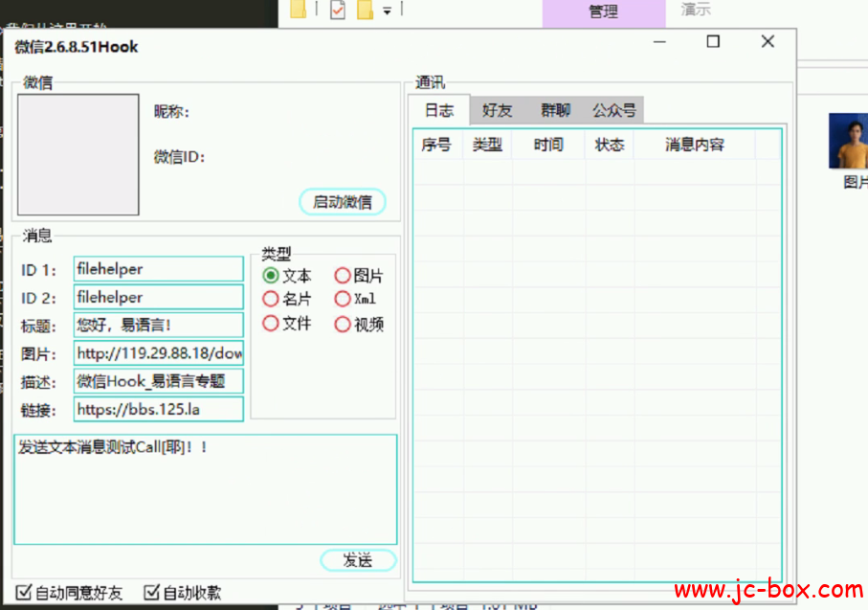
Task: Minimize the 微信2.6.8.51Hook window
Action: (659, 42)
